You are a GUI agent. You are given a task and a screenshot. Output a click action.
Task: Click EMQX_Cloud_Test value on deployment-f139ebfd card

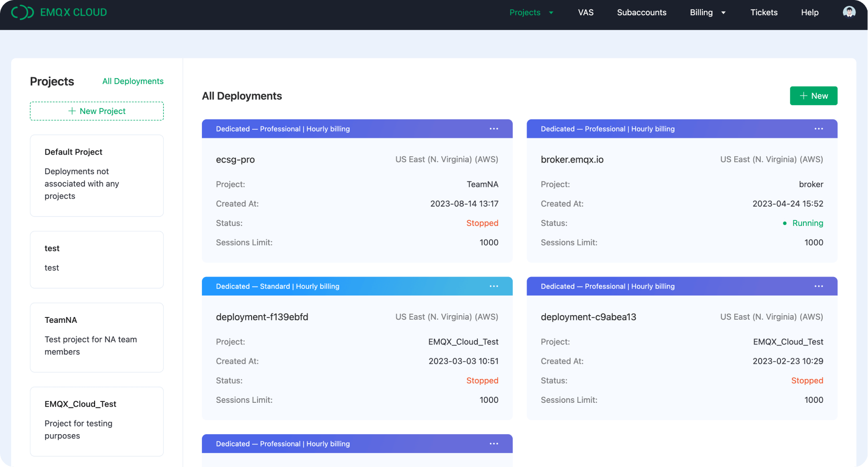pos(463,342)
